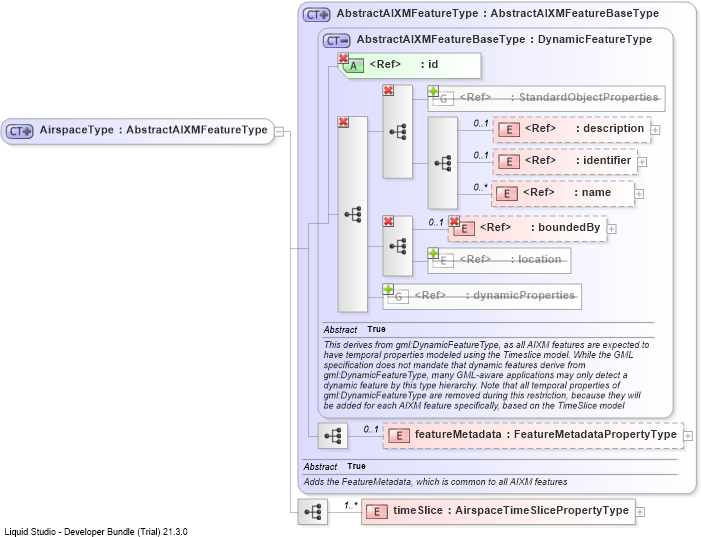This screenshot has width=701, height=537.
Task: Select sequence compositor beside description, identifier, name
Action: tap(443, 163)
